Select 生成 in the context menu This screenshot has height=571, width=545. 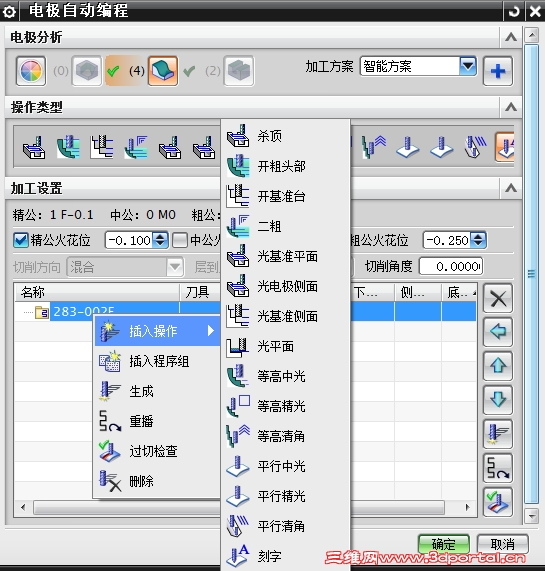click(x=157, y=391)
